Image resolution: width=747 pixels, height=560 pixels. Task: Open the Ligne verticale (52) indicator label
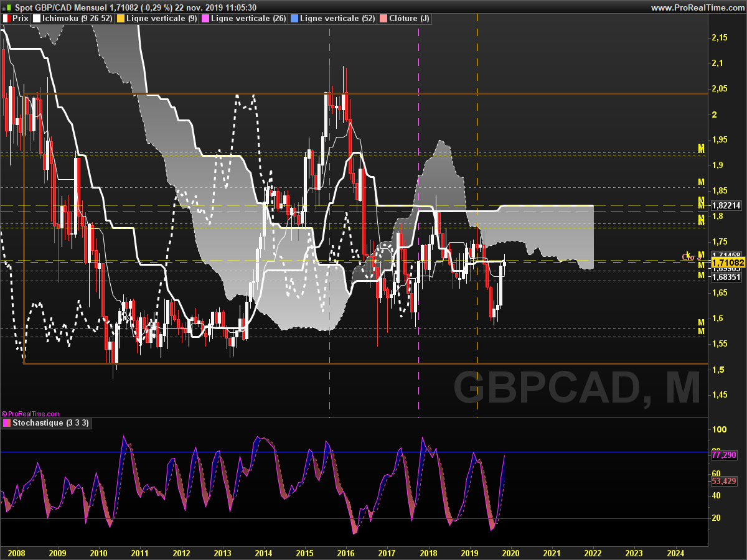[333, 19]
